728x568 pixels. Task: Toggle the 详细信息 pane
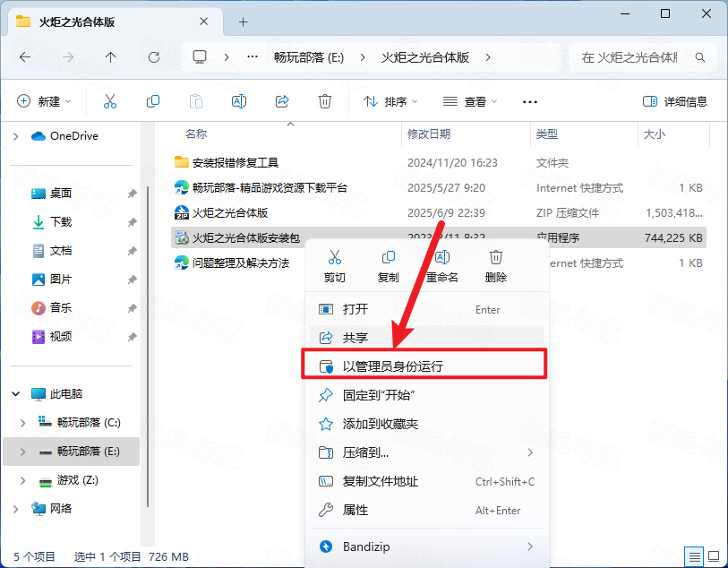[x=674, y=101]
